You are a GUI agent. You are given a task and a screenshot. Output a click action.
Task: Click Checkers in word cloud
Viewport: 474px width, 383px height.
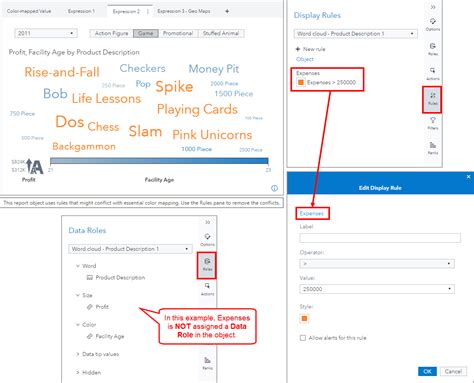tap(142, 68)
